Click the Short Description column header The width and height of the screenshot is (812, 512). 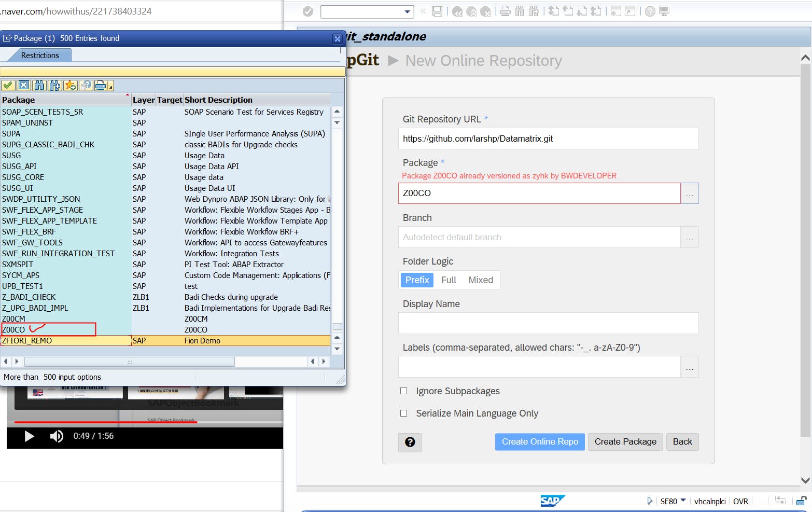point(257,100)
